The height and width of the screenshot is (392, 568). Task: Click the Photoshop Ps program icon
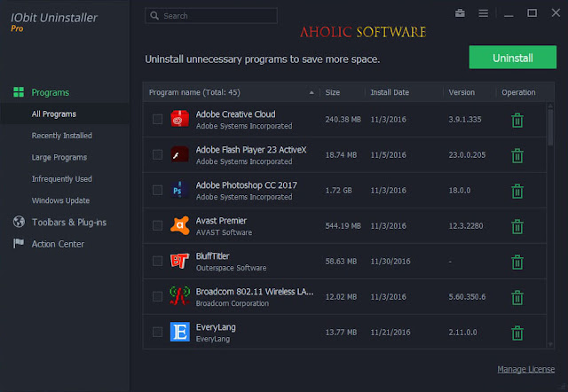pyautogui.click(x=179, y=190)
